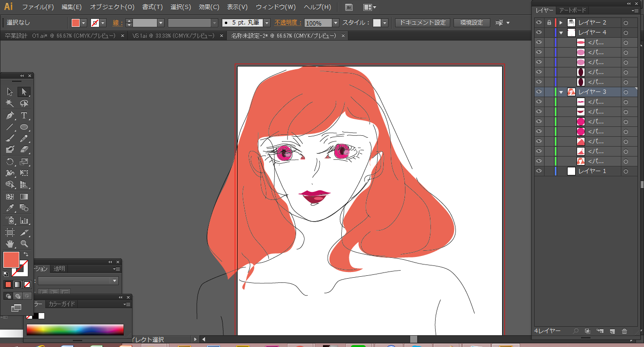Click the trash icon in Layers panel

pyautogui.click(x=624, y=331)
